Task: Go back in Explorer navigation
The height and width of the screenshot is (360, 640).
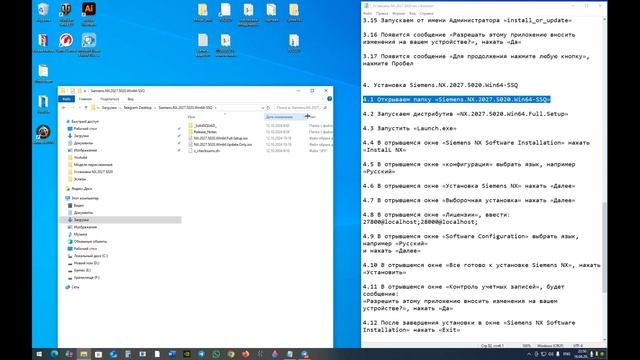Action: tap(64, 108)
